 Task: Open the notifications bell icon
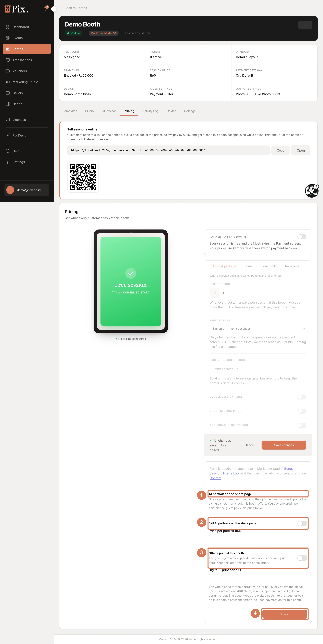coord(45,9)
